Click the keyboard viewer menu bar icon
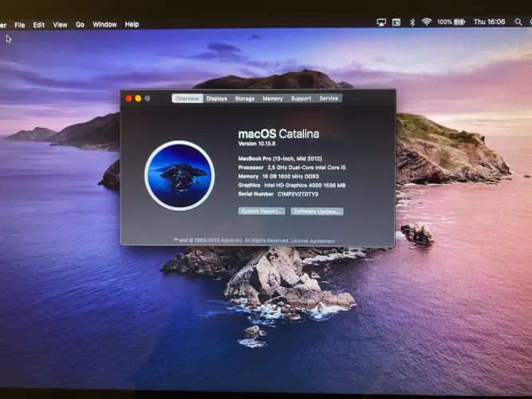 tap(396, 22)
